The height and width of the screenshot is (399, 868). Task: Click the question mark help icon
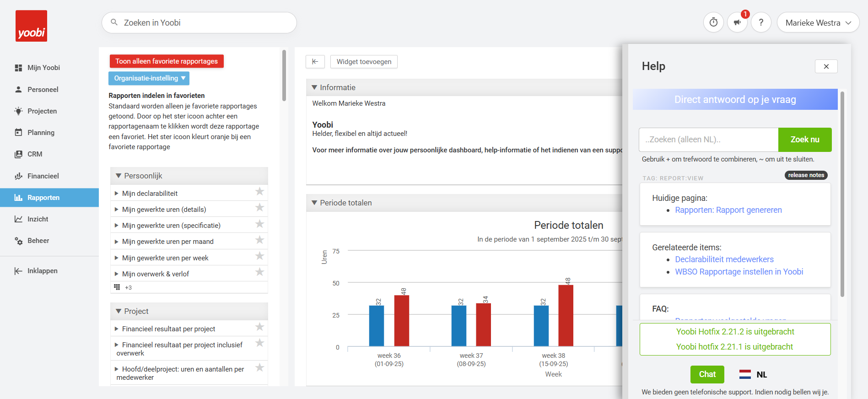click(761, 22)
